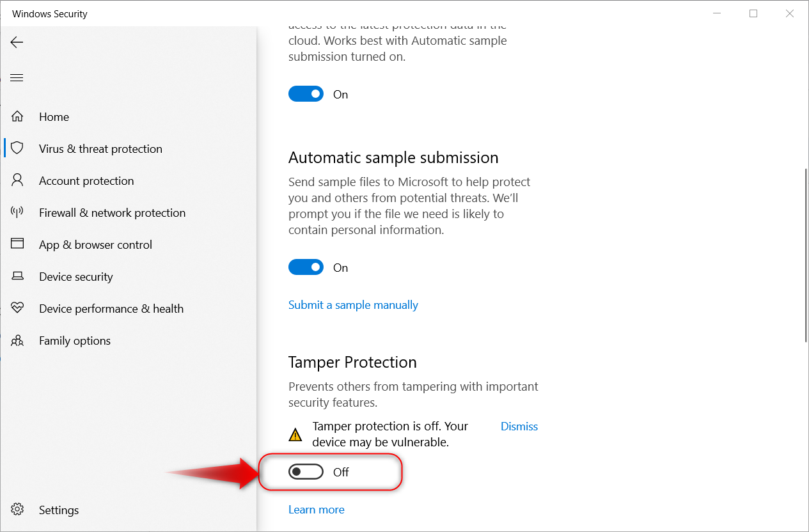809x532 pixels.
Task: Click the Account protection person icon
Action: (17, 180)
